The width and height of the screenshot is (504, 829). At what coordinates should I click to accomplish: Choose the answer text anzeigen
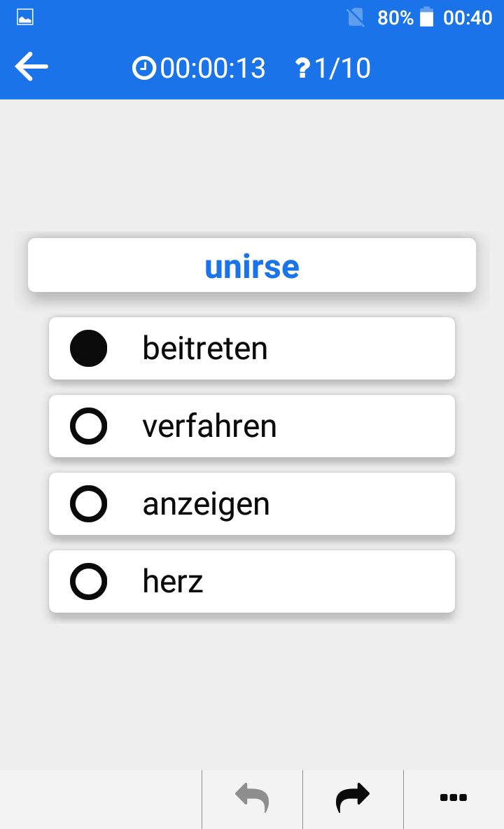[x=206, y=504]
